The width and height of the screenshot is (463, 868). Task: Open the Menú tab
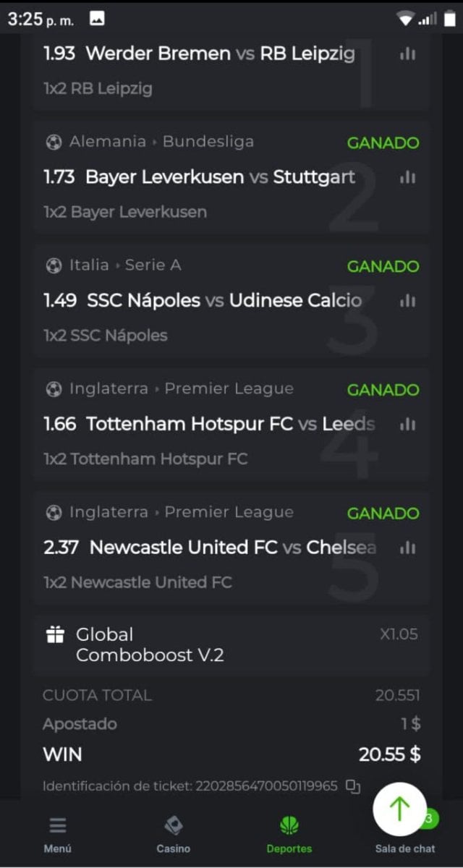tap(58, 834)
